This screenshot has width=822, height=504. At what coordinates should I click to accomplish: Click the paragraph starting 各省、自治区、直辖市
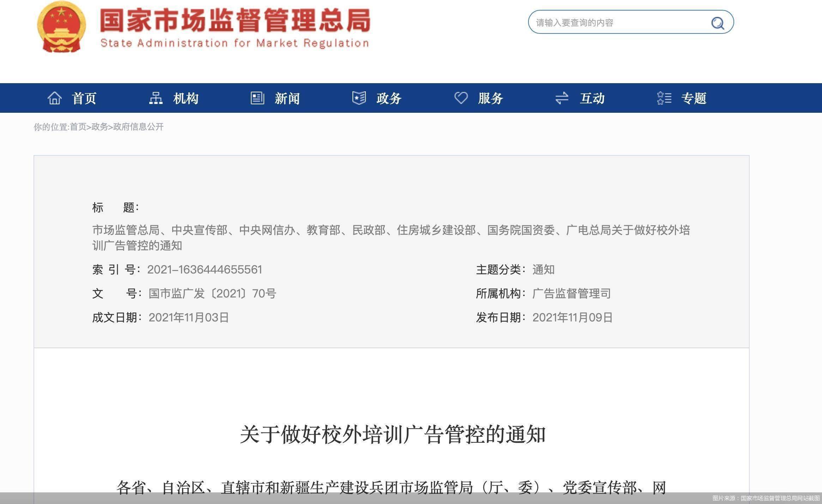tap(391, 488)
